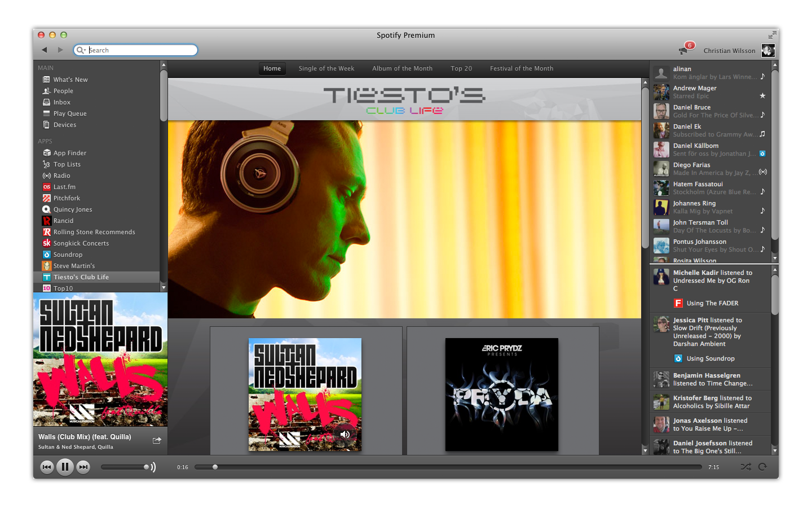Screen dimensions: 812x508
Task: Click the playback position knob
Action: (x=215, y=467)
